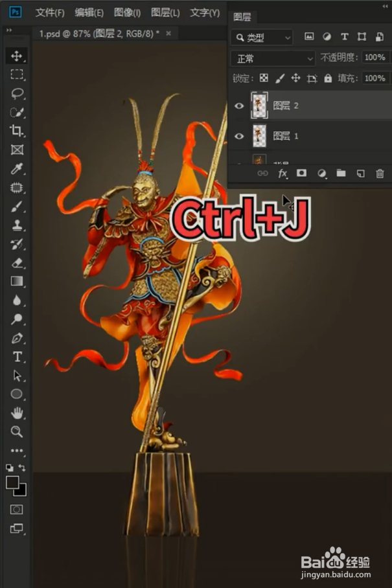The image size is (392, 588).
Task: Set the foreground color swatch
Action: (12, 482)
